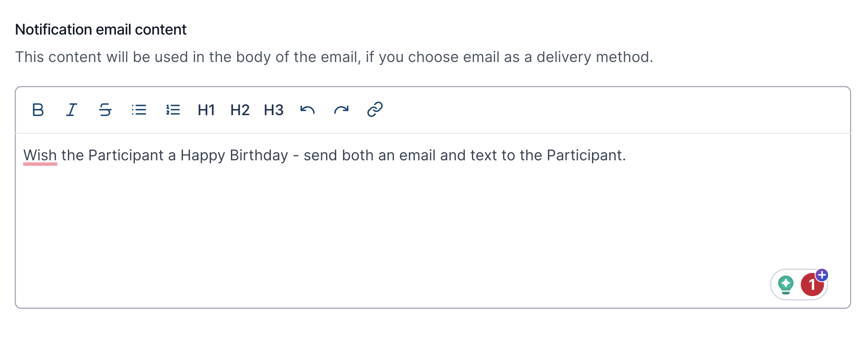Apply H3 heading style
Viewport: 868px width, 340px height.
[274, 110]
